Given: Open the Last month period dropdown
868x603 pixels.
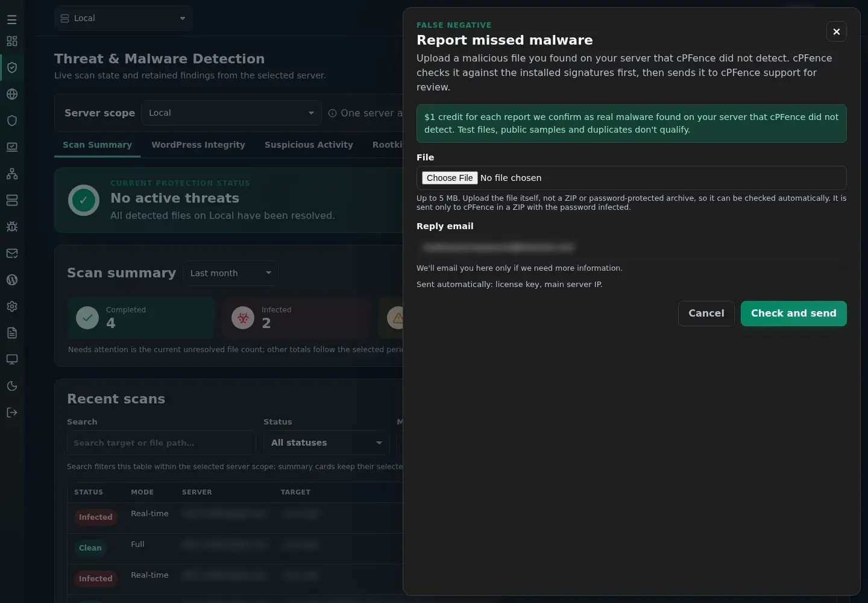Looking at the screenshot, I should click(231, 273).
